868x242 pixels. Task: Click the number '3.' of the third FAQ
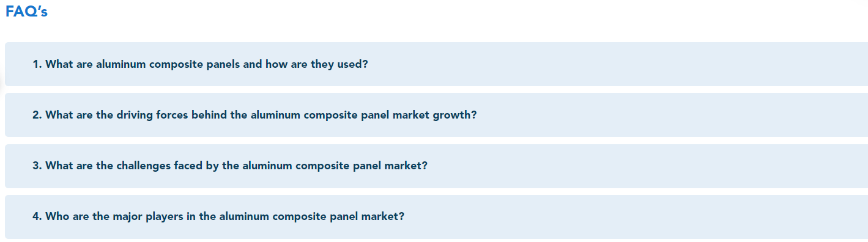click(37, 166)
